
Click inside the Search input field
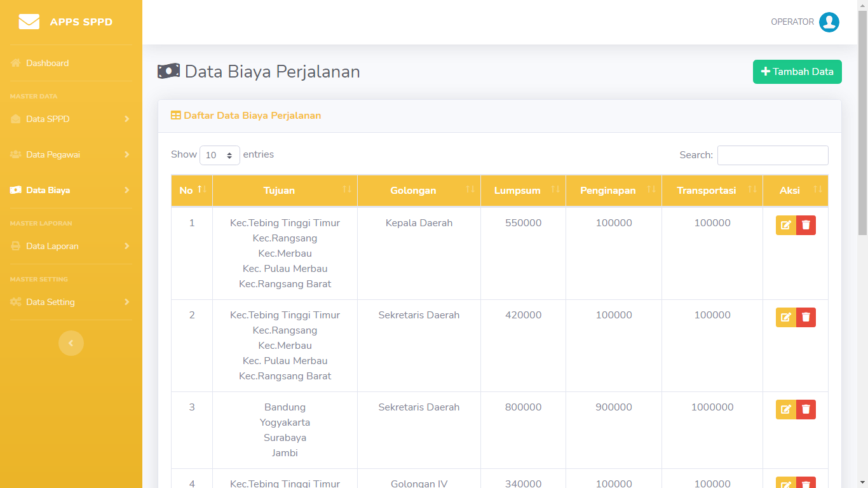[773, 155]
